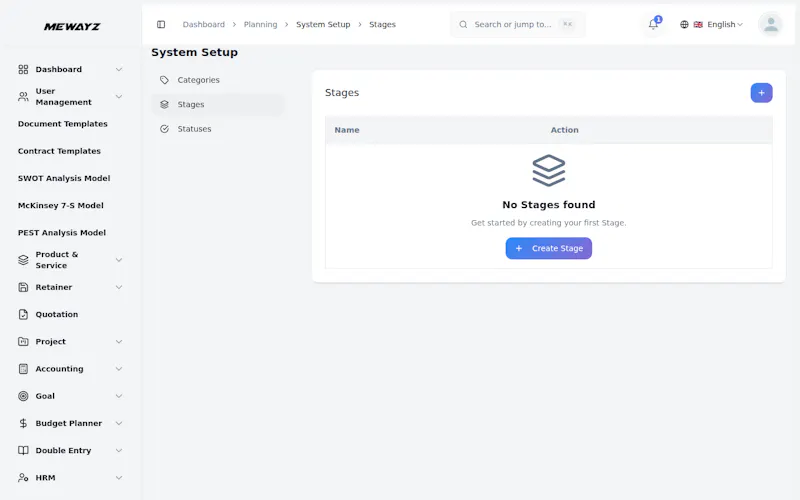Click the MEWAYZ logo

point(72,27)
